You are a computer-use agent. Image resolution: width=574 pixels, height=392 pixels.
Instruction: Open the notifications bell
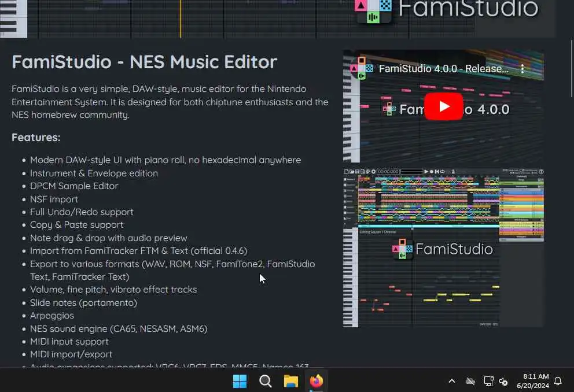tap(558, 381)
